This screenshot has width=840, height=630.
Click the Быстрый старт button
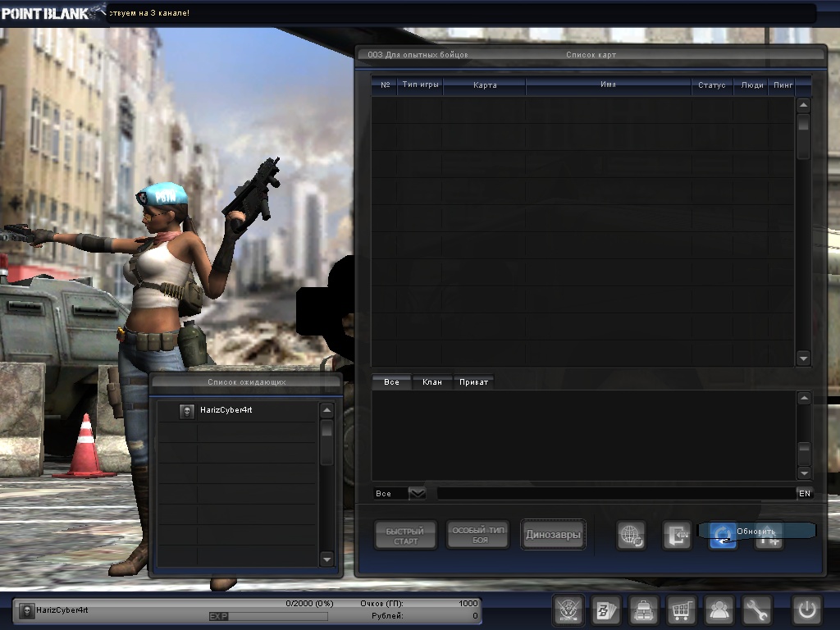pos(405,535)
